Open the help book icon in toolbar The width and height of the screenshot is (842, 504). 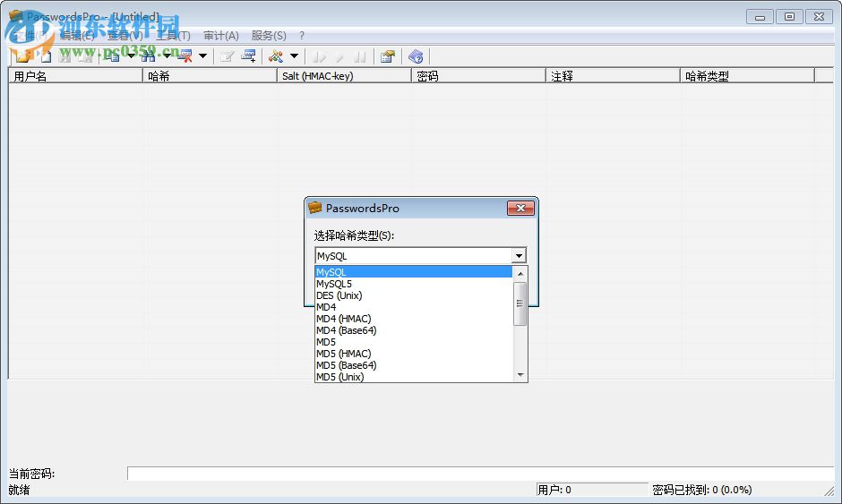416,56
